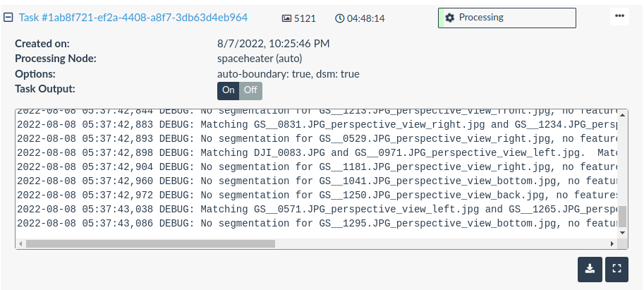The height and width of the screenshot is (290, 644).
Task: Expand task output to fullscreen
Action: 617,270
